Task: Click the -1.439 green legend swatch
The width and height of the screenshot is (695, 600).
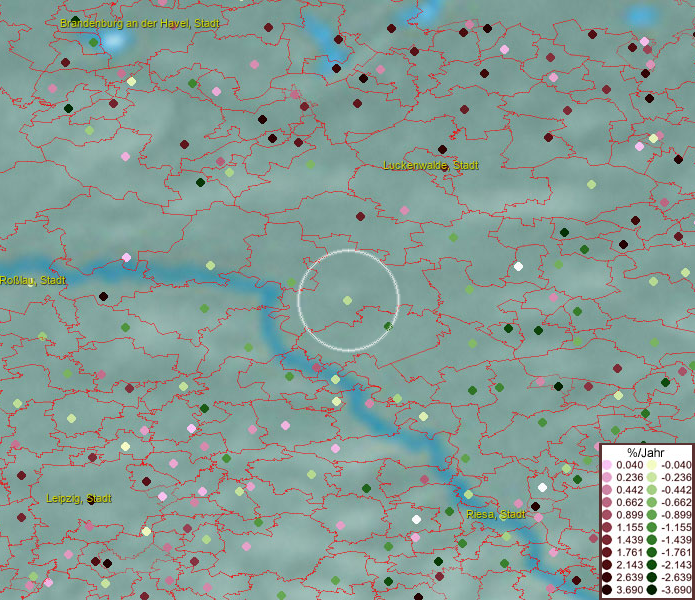Action: click(x=652, y=540)
